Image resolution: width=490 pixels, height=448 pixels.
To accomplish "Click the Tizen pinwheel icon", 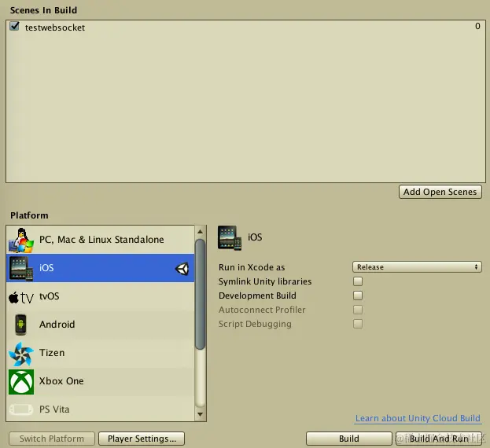I will point(21,354).
